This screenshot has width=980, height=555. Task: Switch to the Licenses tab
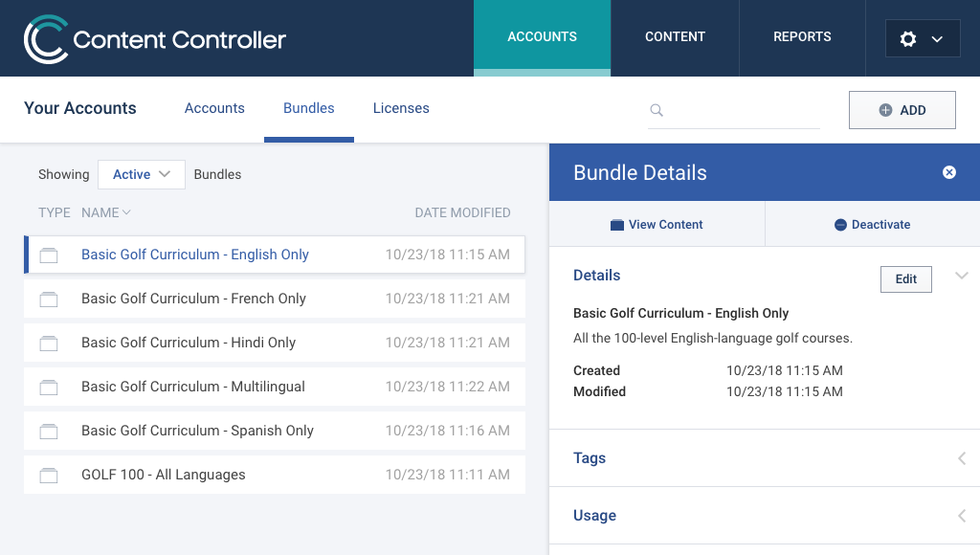(x=401, y=108)
